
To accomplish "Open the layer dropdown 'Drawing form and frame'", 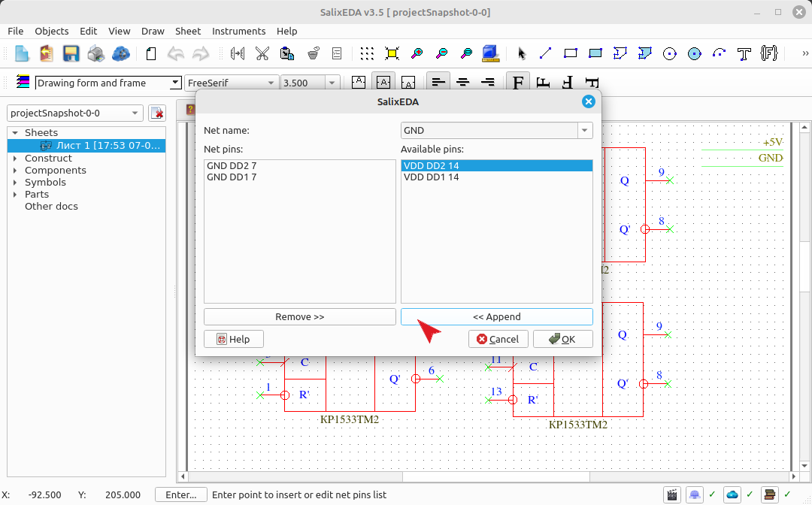I will (175, 83).
